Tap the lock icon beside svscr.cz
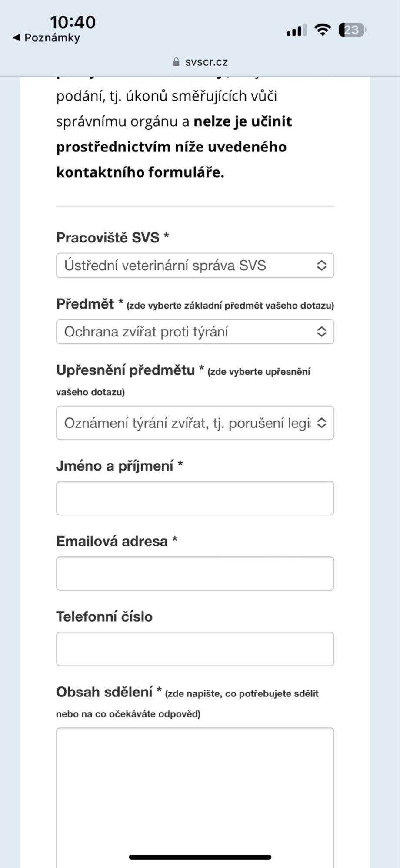This screenshot has height=868, width=400. 176,62
